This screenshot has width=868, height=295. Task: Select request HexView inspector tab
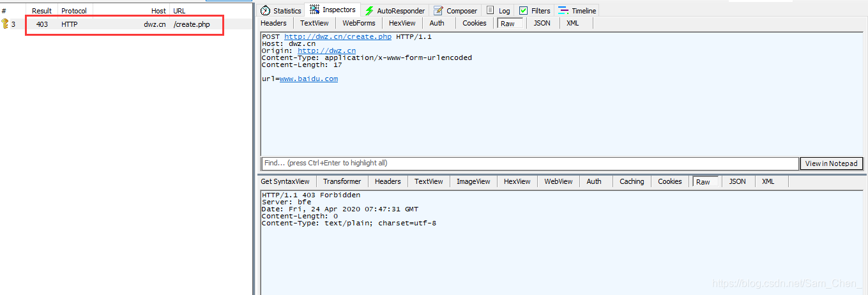[402, 23]
